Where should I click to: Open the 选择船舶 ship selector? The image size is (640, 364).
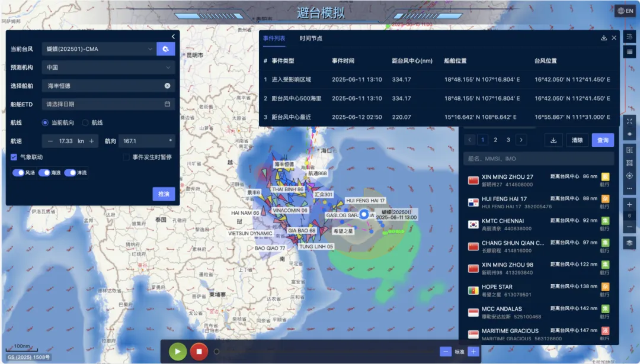[108, 86]
